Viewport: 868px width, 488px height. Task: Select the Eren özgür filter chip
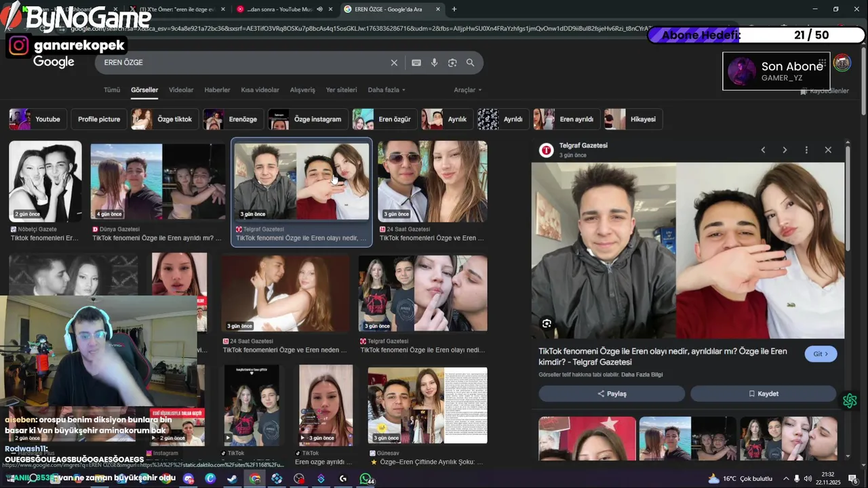[385, 119]
